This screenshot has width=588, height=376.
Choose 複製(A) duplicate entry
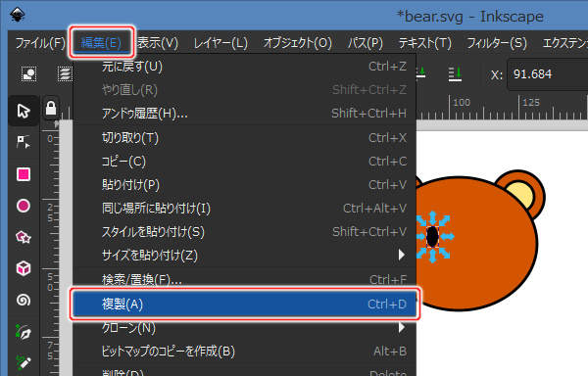(244, 305)
